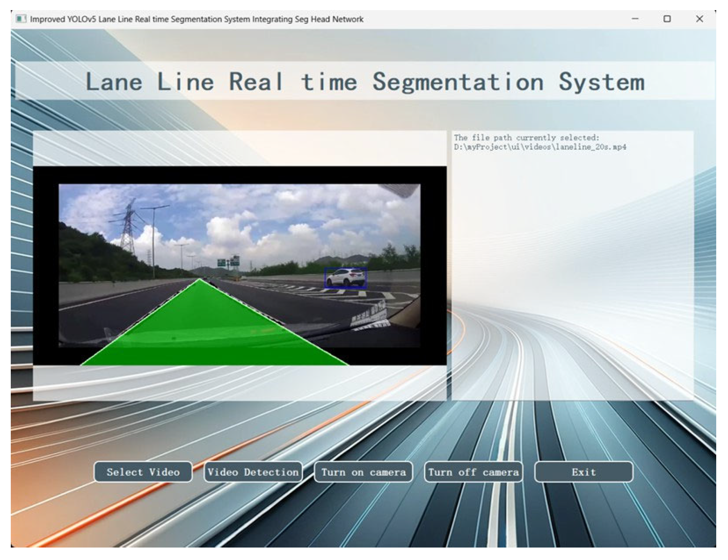Click the Select Video button
The image size is (728, 560).
[143, 472]
